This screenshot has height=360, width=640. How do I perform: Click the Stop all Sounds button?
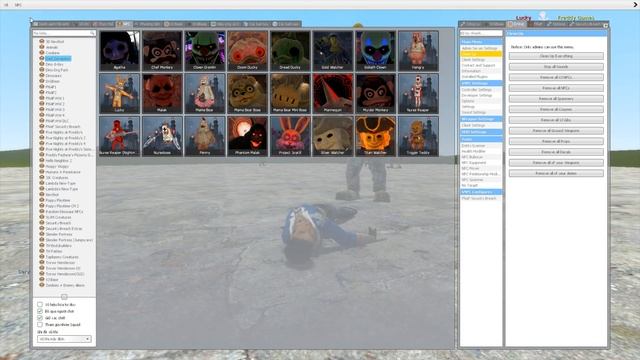556,67
